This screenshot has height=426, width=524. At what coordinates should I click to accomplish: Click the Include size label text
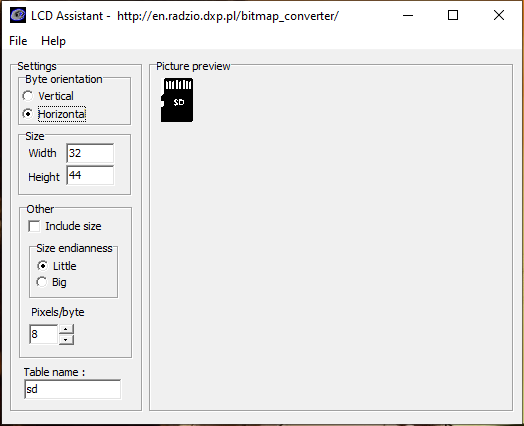tap(73, 226)
